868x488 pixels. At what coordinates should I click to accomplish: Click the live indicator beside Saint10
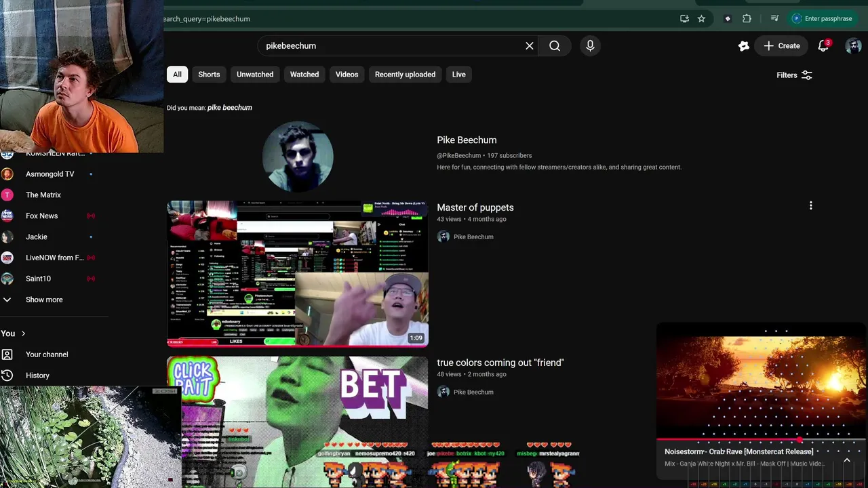pos(91,279)
